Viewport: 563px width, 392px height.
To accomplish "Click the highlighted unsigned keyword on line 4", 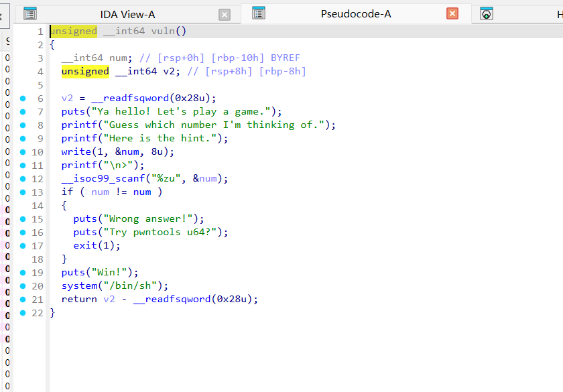I will pyautogui.click(x=85, y=72).
